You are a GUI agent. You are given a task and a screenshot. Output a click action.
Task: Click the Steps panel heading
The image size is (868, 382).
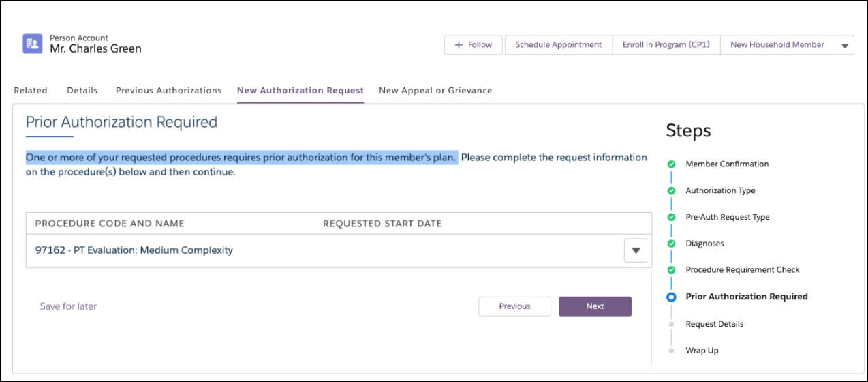(688, 130)
